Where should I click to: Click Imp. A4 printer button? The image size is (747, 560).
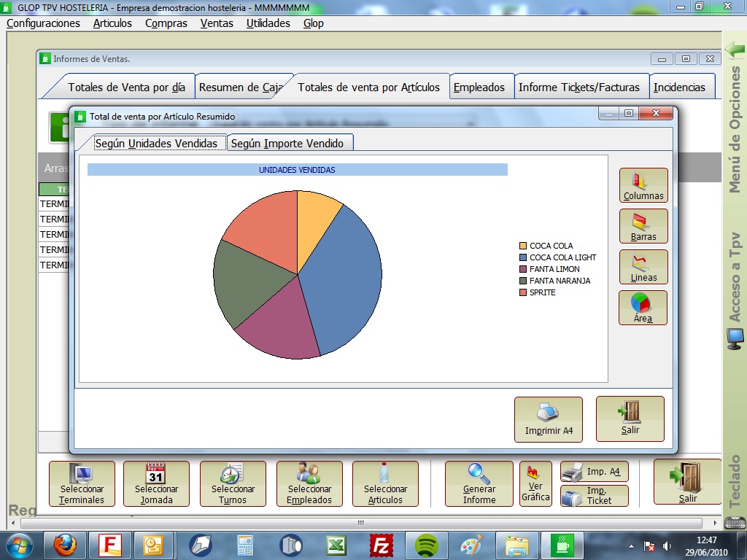[594, 472]
